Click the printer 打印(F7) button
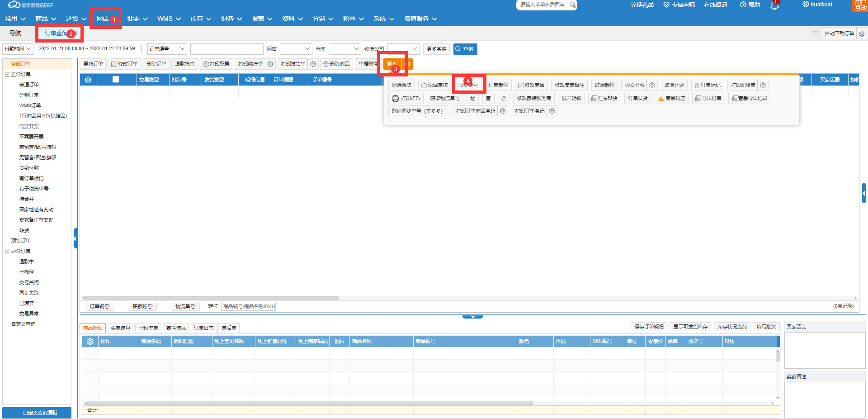This screenshot has height=419, width=868. (406, 98)
